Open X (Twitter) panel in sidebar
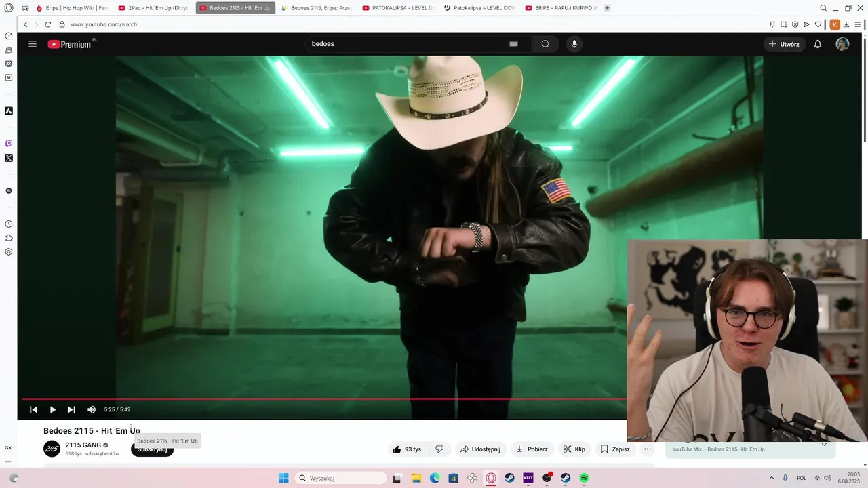 point(9,158)
